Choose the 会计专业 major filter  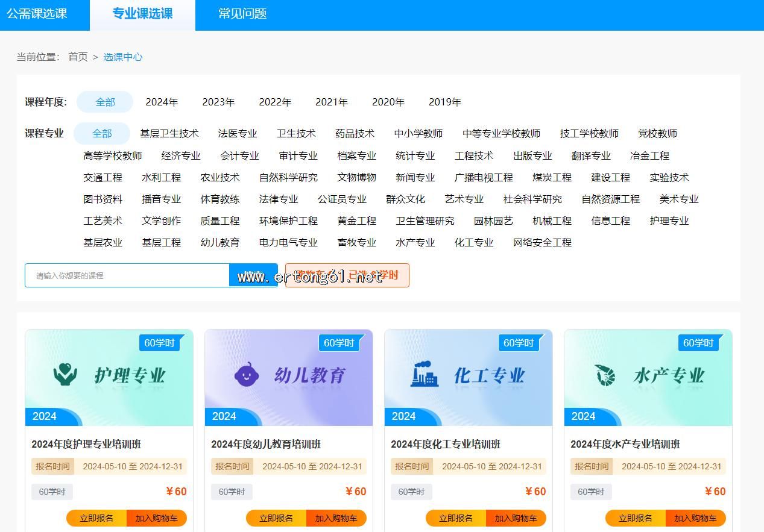239,155
